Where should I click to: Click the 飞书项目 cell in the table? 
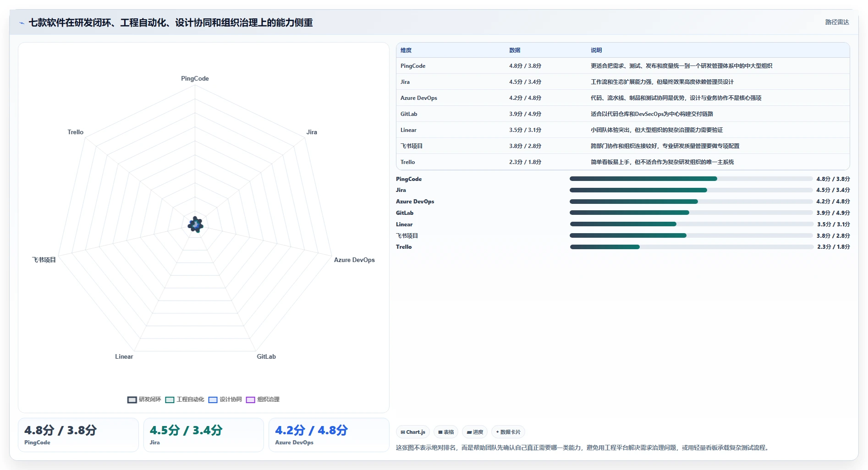tap(412, 146)
